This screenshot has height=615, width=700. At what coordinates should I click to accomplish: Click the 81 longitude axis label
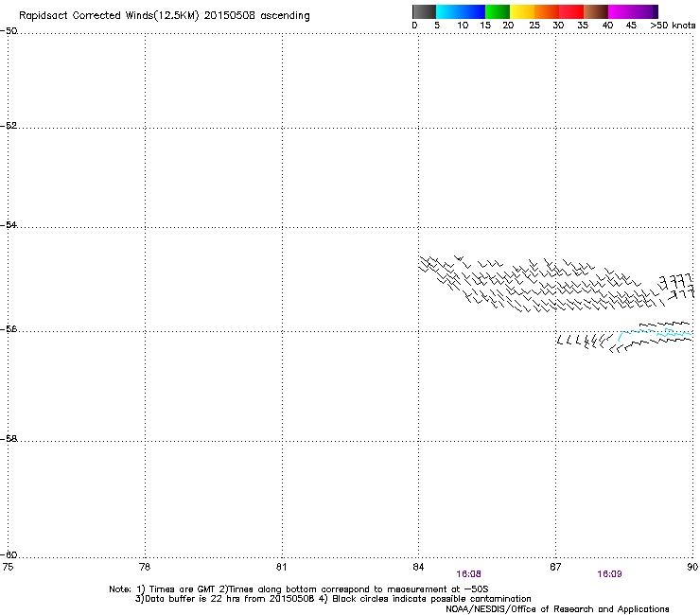(281, 567)
